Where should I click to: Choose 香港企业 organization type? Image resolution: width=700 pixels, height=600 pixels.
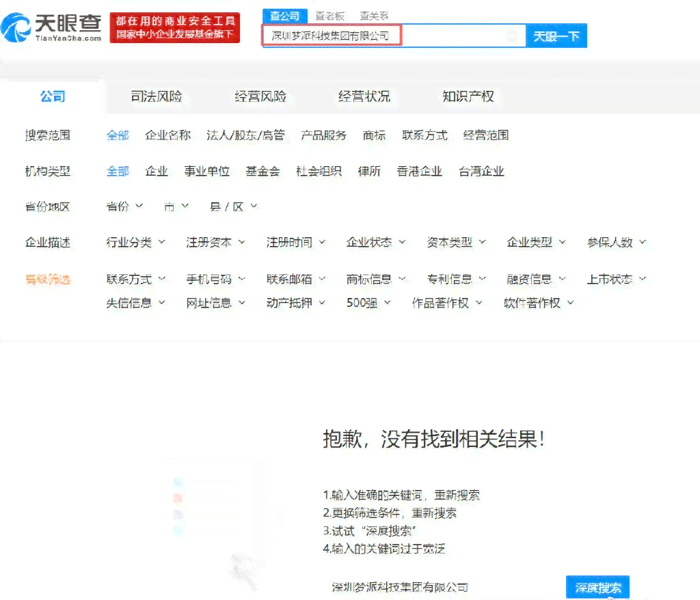click(x=420, y=171)
